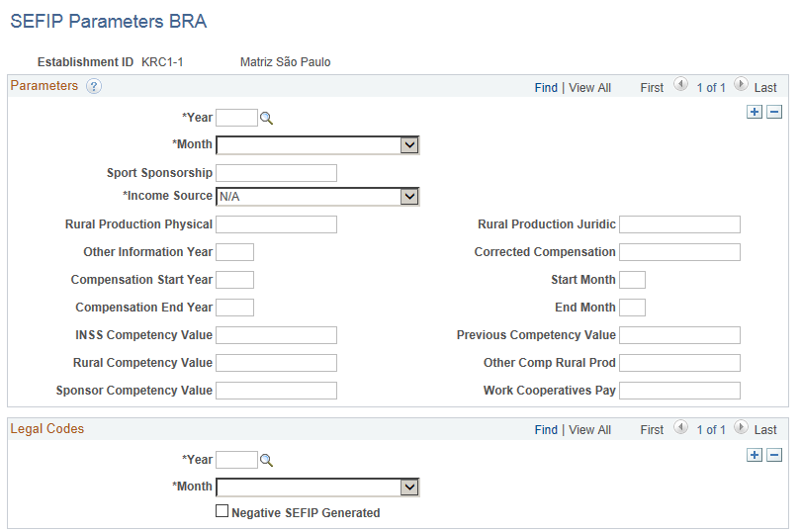Focus the End Month field
Viewport: 801px width, 532px height.
(633, 308)
